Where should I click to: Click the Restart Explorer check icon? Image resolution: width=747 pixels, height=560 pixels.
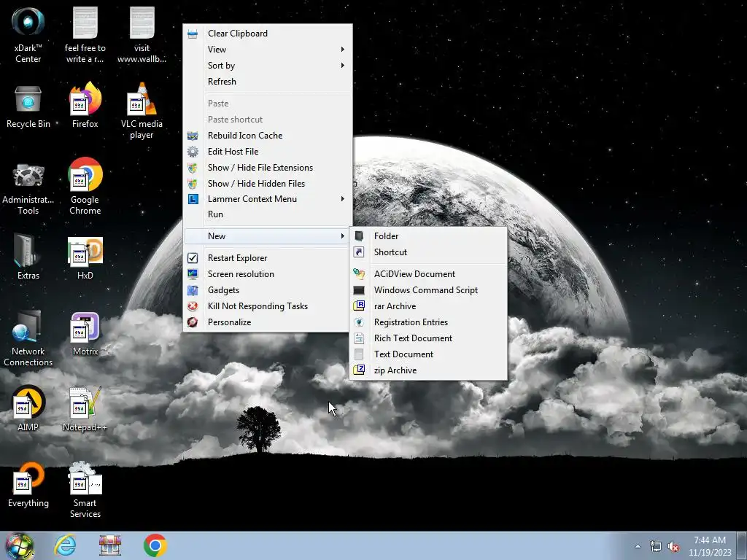click(193, 258)
